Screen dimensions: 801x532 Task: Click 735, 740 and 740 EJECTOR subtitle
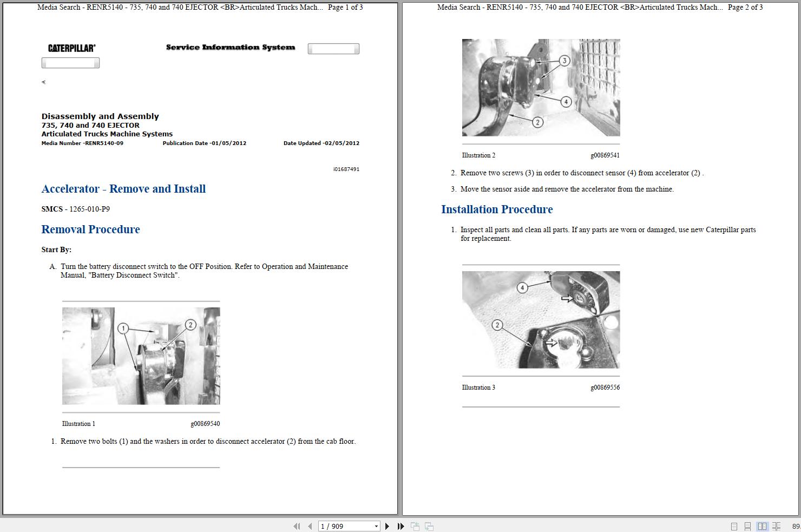90,126
